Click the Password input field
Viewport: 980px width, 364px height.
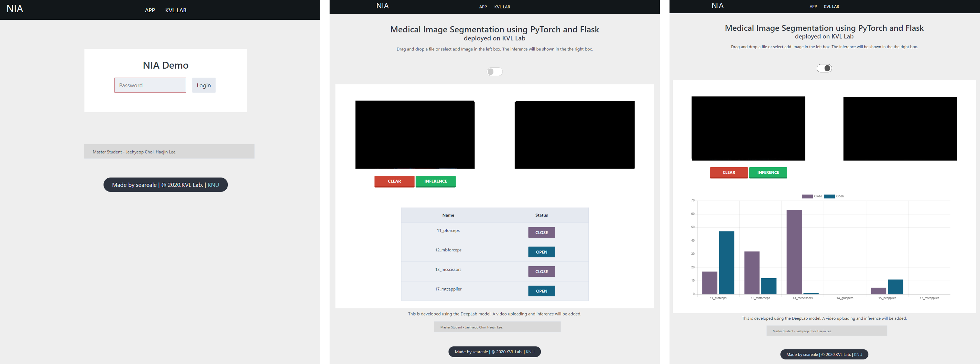(x=150, y=85)
